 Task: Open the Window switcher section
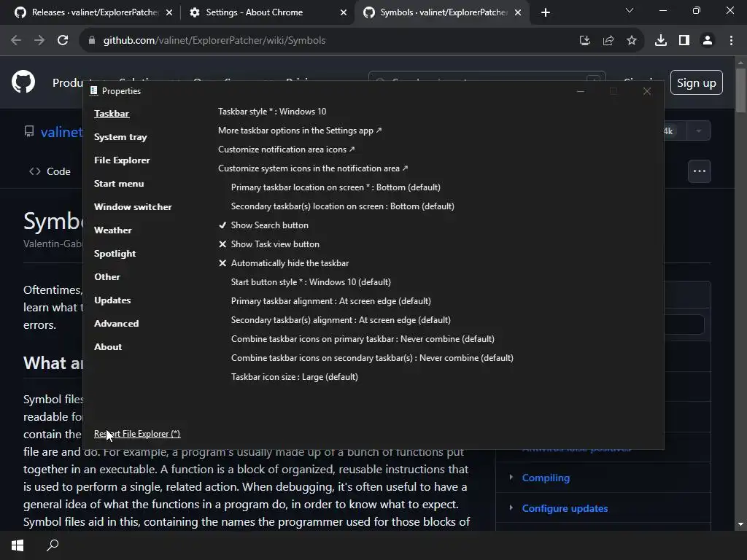[x=133, y=206]
